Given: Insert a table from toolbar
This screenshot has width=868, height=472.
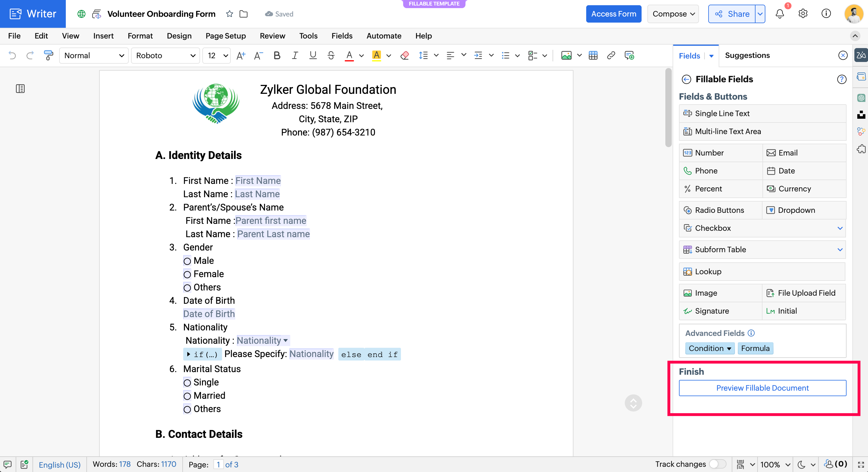Looking at the screenshot, I should point(593,56).
